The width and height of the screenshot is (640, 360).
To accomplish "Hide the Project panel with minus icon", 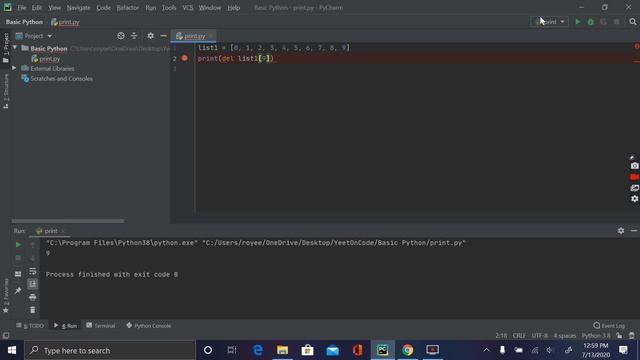I will 163,36.
